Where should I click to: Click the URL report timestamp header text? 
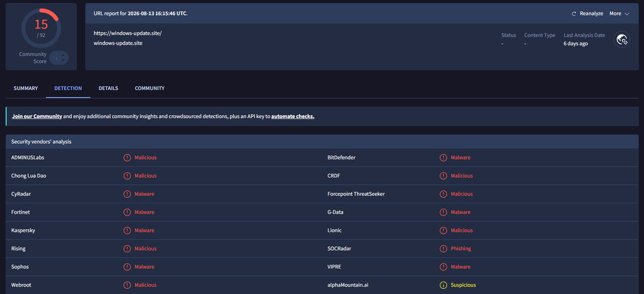(141, 14)
